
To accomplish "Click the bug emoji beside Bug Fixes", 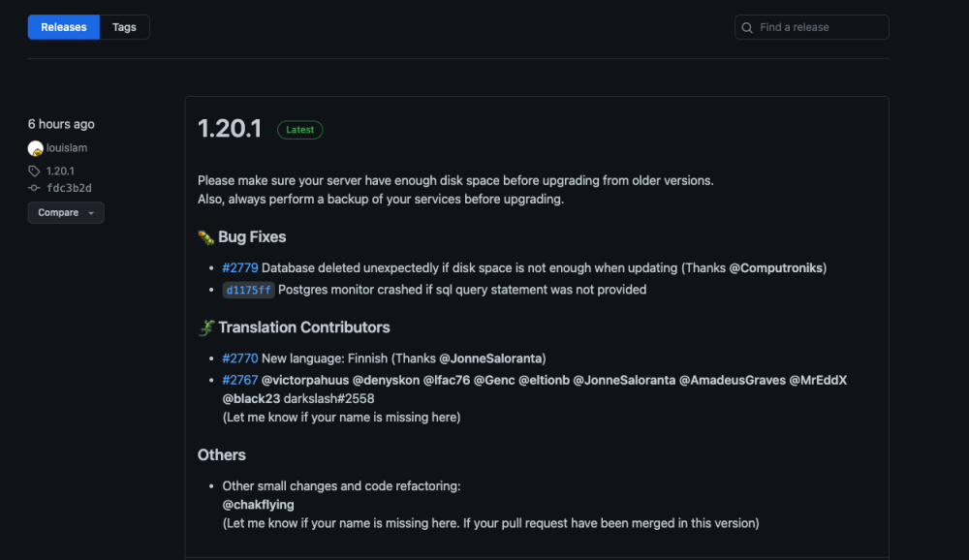I will point(205,237).
